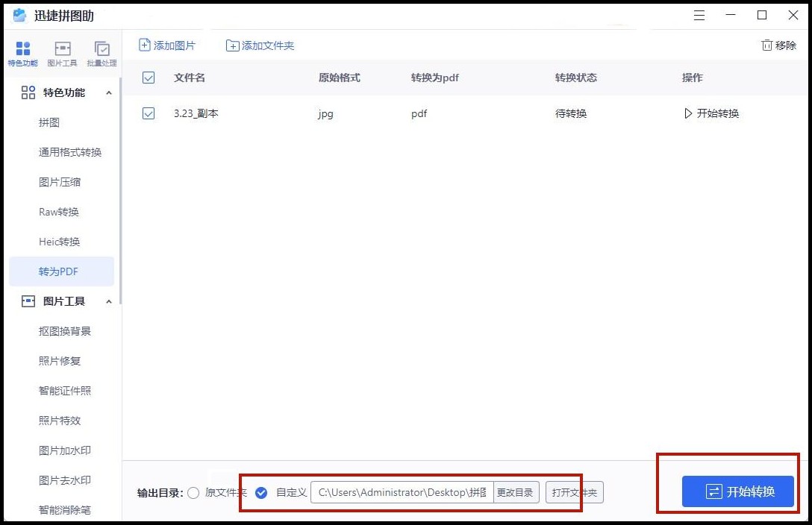Open 批量处理 from the top toolbar

(x=102, y=52)
